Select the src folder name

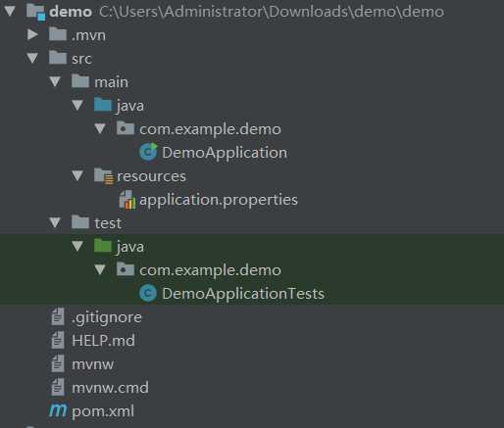[x=81, y=59]
